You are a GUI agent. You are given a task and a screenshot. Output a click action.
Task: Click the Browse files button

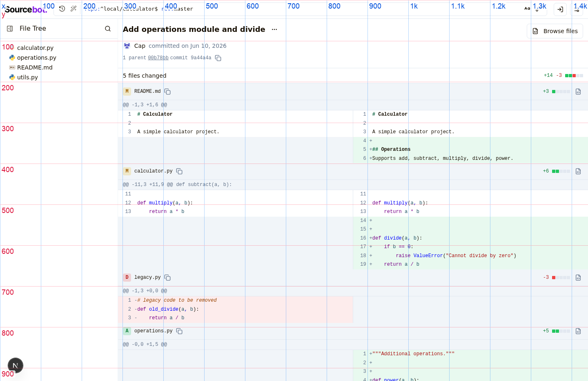pyautogui.click(x=555, y=31)
